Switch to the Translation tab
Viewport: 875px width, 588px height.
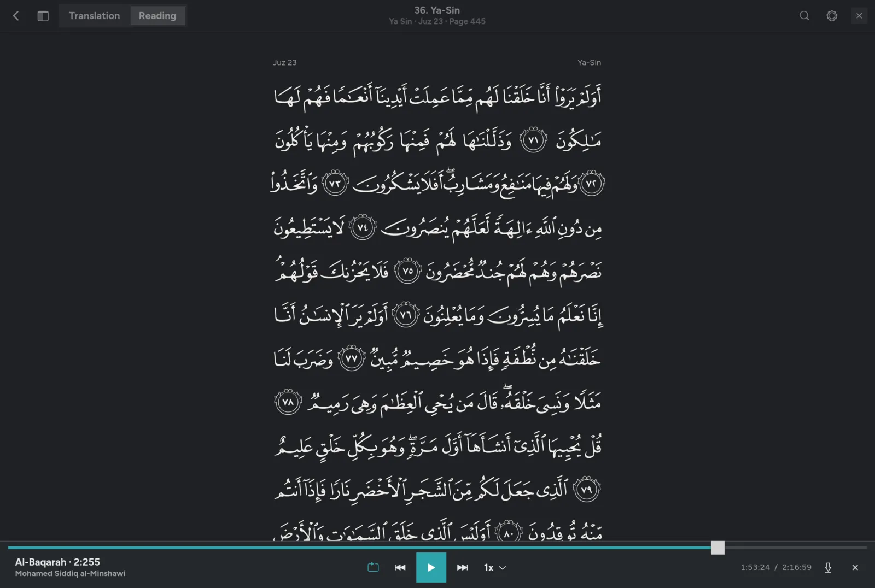click(x=95, y=16)
